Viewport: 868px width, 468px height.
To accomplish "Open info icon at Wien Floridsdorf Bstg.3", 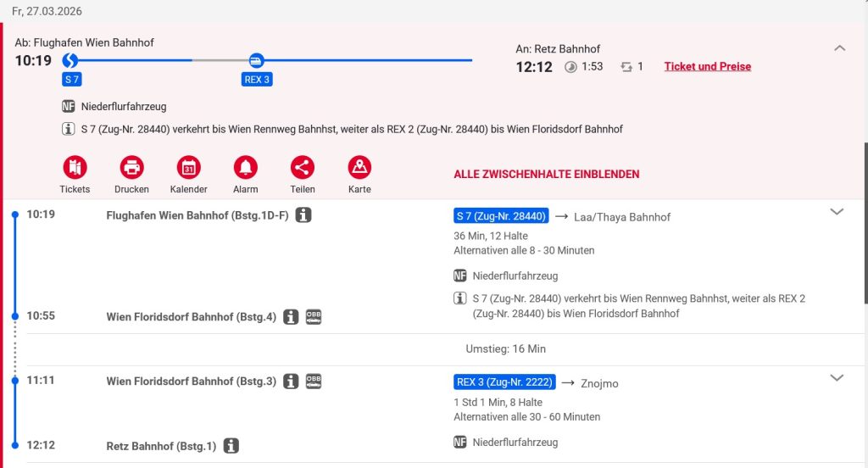I will [291, 382].
